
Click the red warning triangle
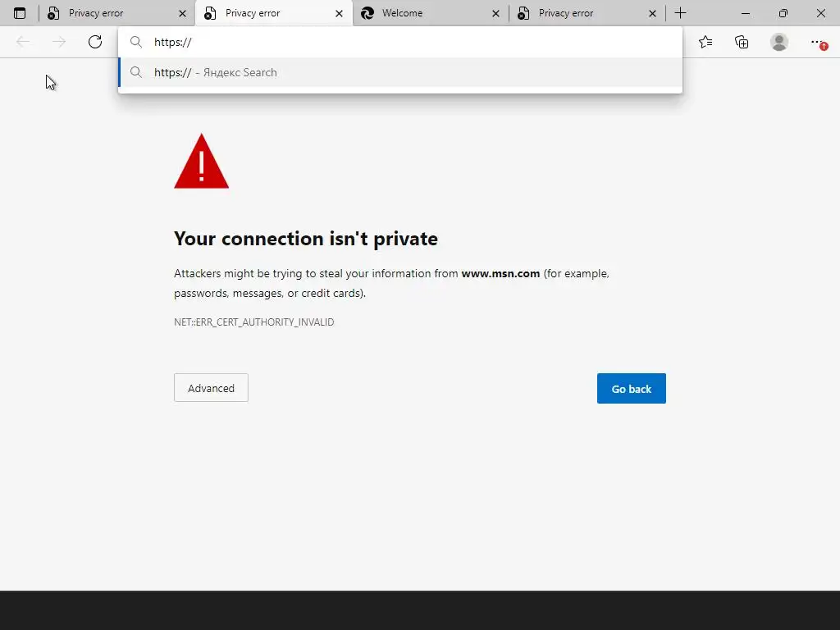(x=201, y=162)
